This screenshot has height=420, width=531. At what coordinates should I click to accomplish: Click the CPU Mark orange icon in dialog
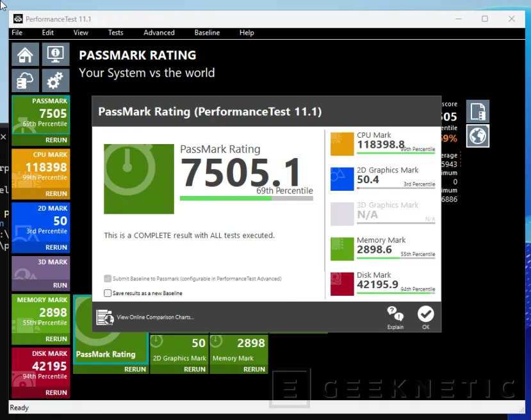342,143
